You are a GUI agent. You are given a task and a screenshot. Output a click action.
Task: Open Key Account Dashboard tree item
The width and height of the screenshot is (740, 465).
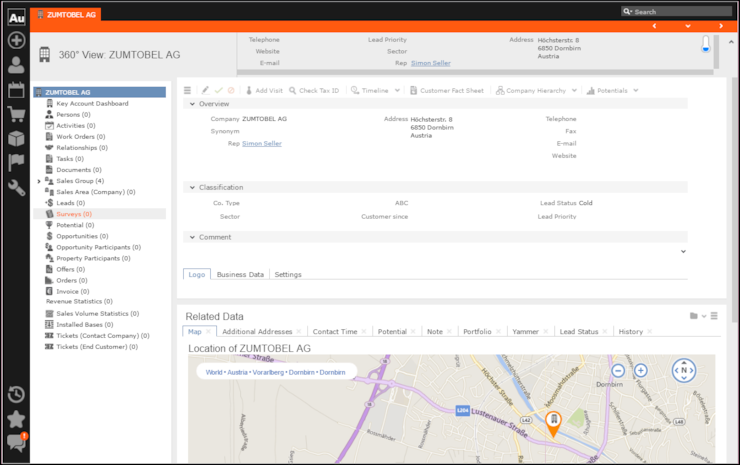point(92,103)
